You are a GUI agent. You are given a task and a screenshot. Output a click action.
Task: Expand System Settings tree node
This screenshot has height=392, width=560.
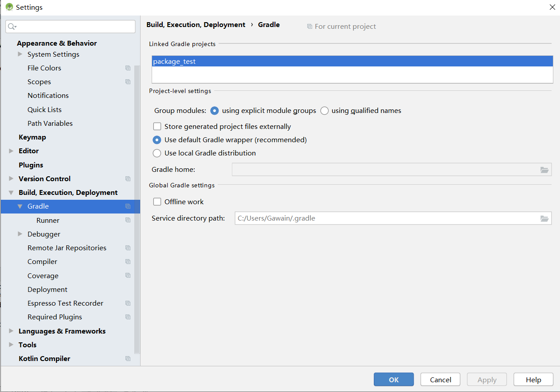click(20, 54)
